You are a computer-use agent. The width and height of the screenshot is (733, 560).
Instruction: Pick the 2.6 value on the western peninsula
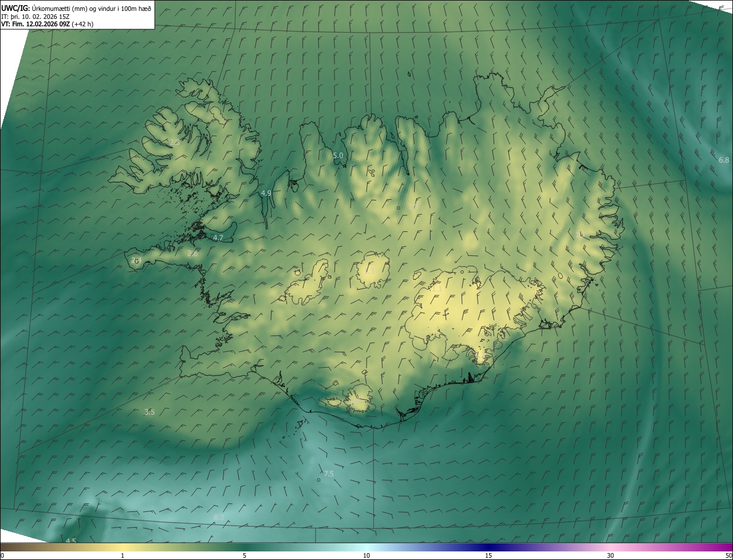[x=192, y=254]
